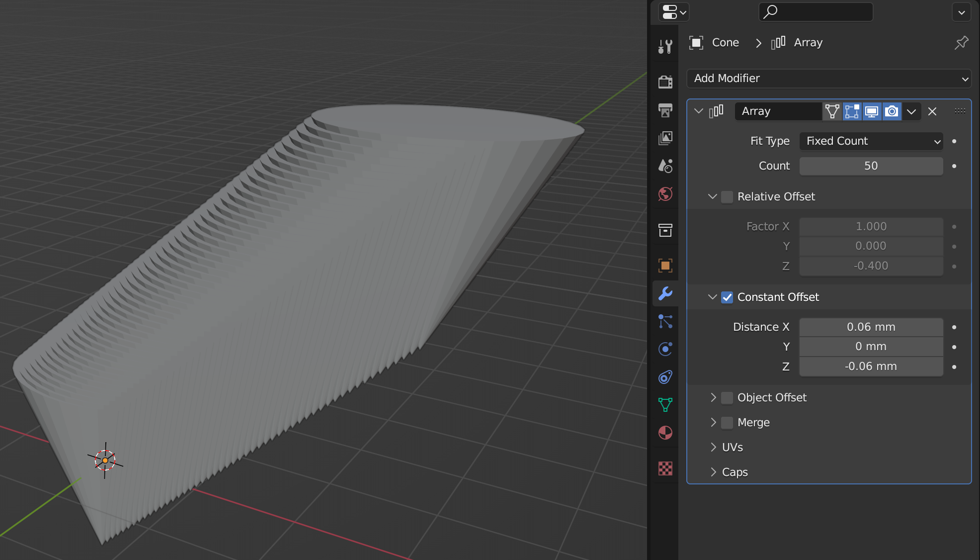980x560 pixels.
Task: Open the View Layer properties tab
Action: 665,138
